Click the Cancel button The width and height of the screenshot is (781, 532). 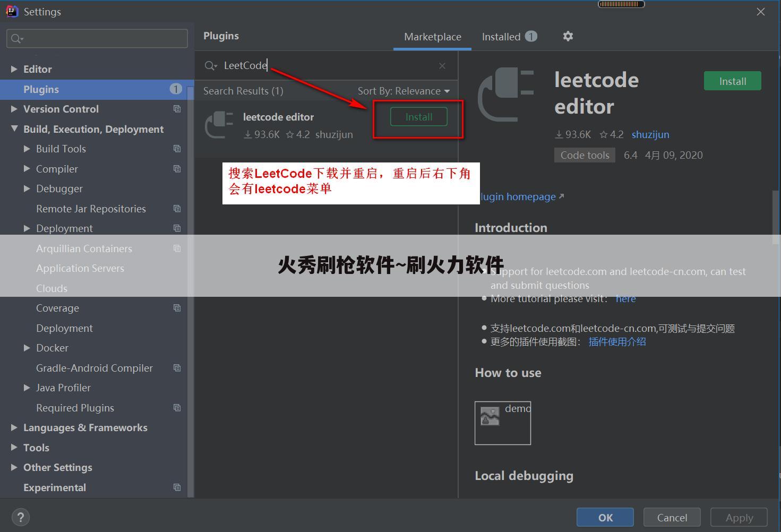click(x=672, y=518)
